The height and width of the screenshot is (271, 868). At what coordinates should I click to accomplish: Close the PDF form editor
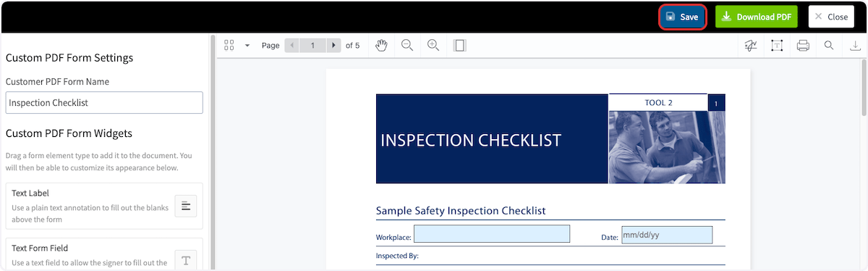[x=831, y=17]
